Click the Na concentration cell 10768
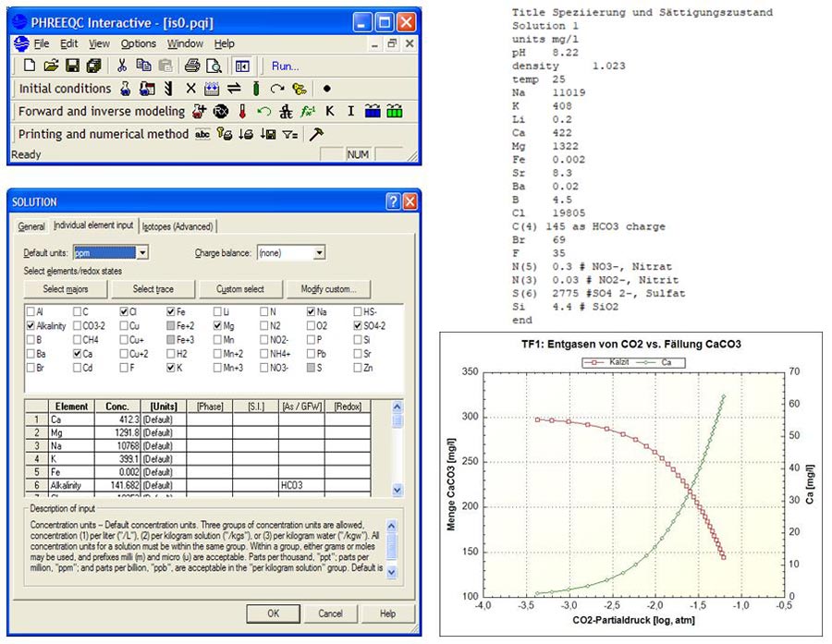This screenshot has width=832, height=644. coord(117,446)
